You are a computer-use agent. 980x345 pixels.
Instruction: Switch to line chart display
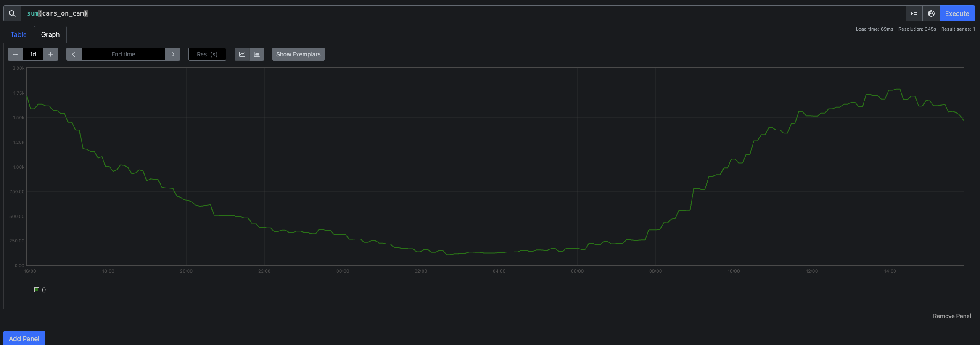242,54
